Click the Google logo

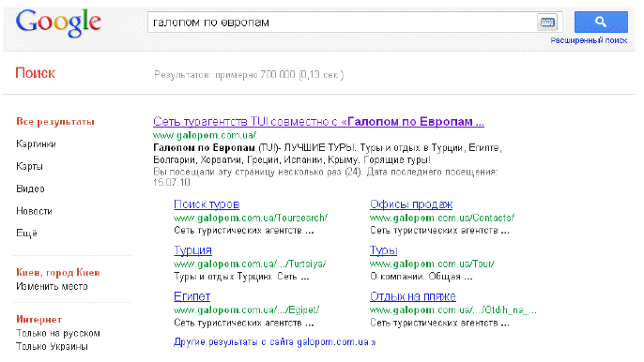coord(58,23)
